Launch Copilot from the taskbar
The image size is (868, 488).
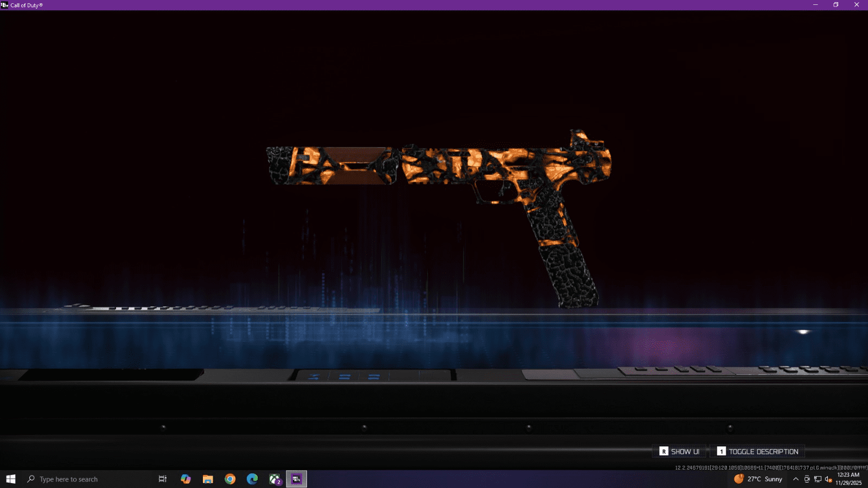[x=186, y=479]
